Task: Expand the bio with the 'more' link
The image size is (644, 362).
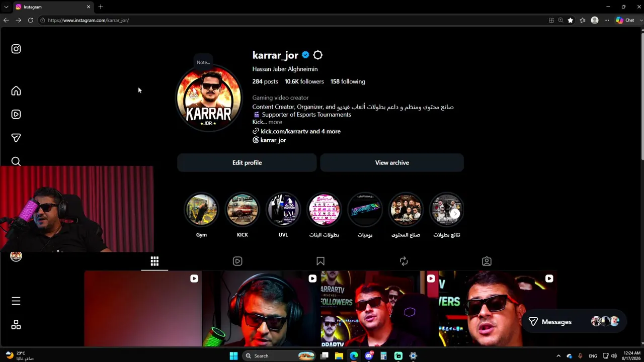Action: coord(275,122)
